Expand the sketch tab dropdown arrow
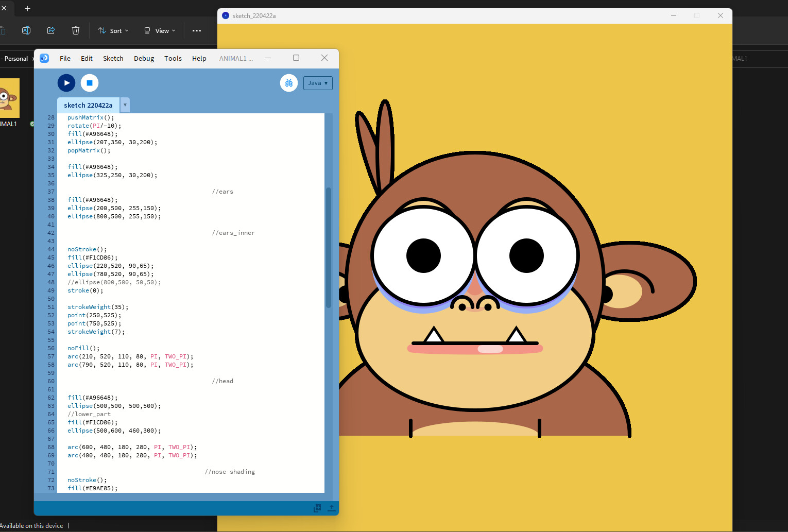 pyautogui.click(x=125, y=105)
